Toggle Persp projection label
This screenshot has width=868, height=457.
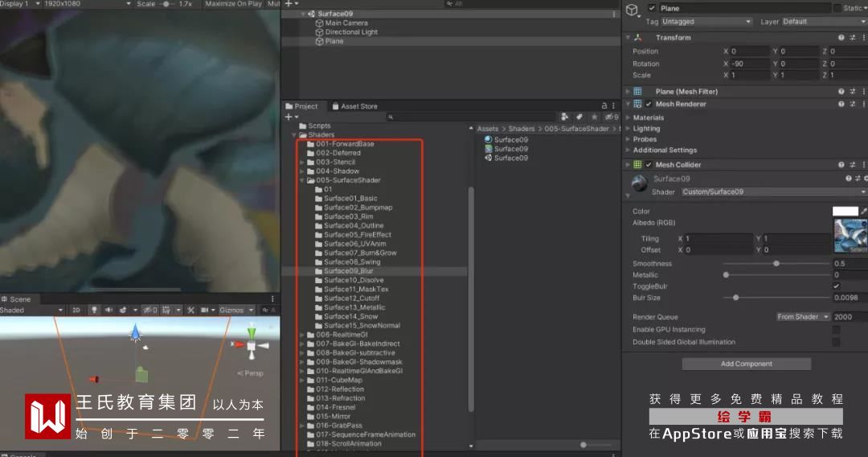point(251,373)
